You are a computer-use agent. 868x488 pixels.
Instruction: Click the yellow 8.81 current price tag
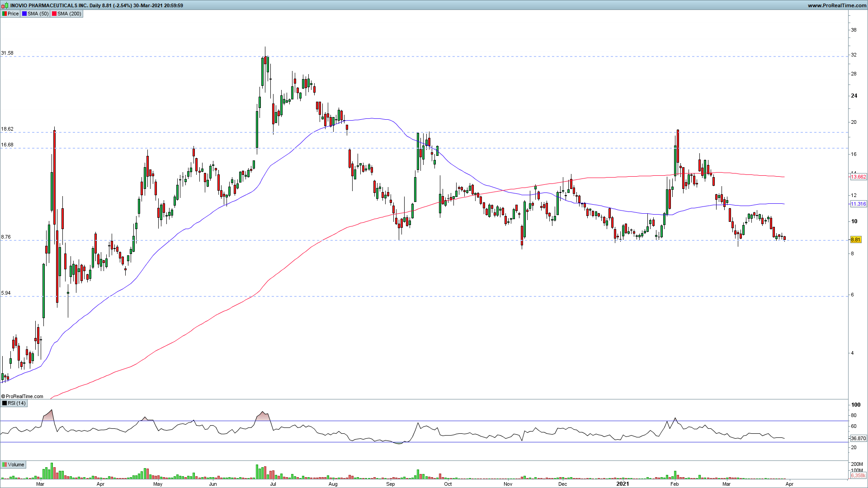coord(856,240)
